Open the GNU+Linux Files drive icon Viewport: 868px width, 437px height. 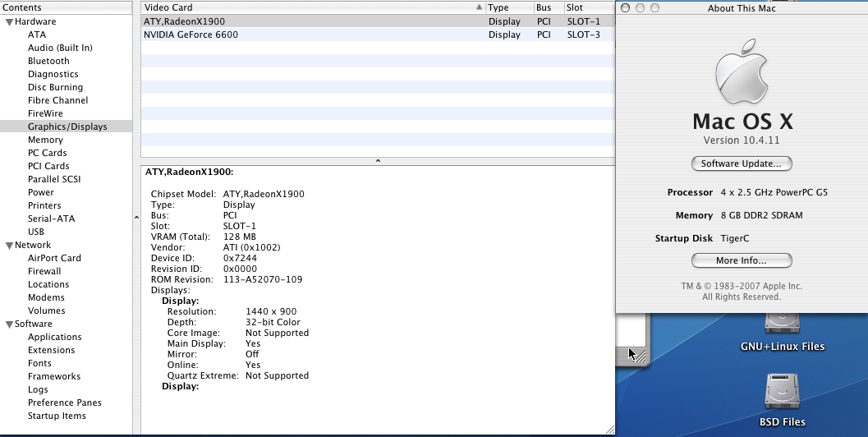[783, 322]
